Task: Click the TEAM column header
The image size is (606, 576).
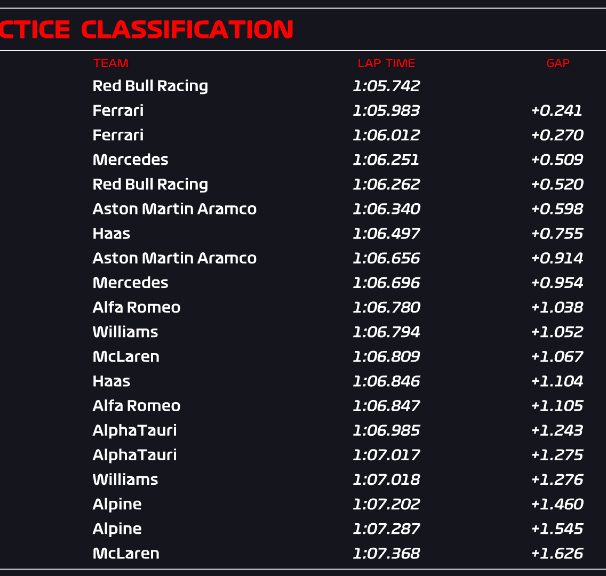Action: (x=111, y=63)
